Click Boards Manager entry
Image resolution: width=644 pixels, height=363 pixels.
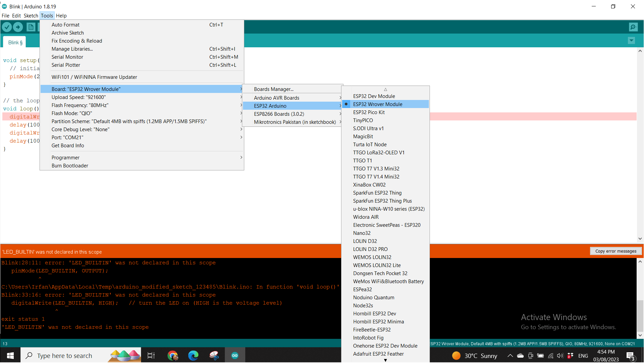pyautogui.click(x=293, y=89)
